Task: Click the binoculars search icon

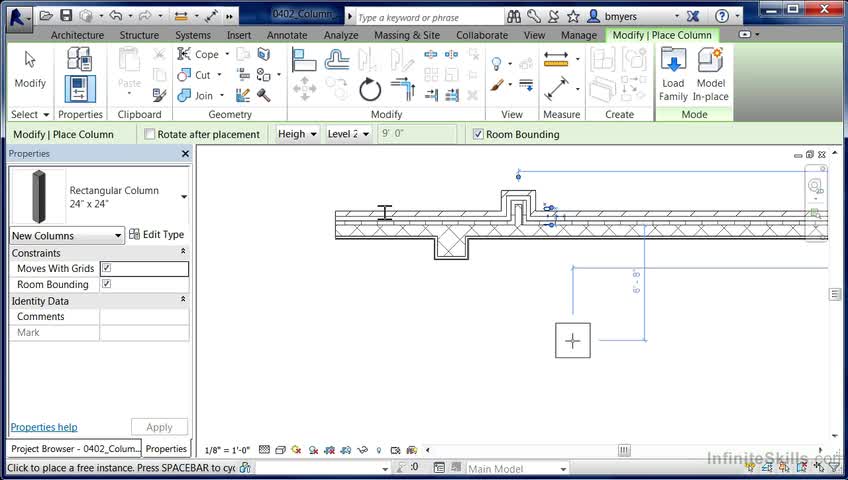Action: tap(514, 16)
